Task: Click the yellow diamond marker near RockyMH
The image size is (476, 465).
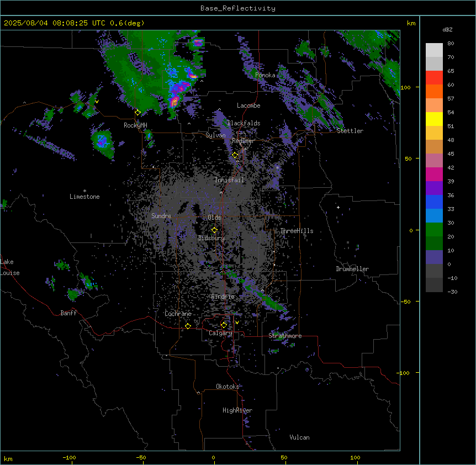Action: pos(138,113)
